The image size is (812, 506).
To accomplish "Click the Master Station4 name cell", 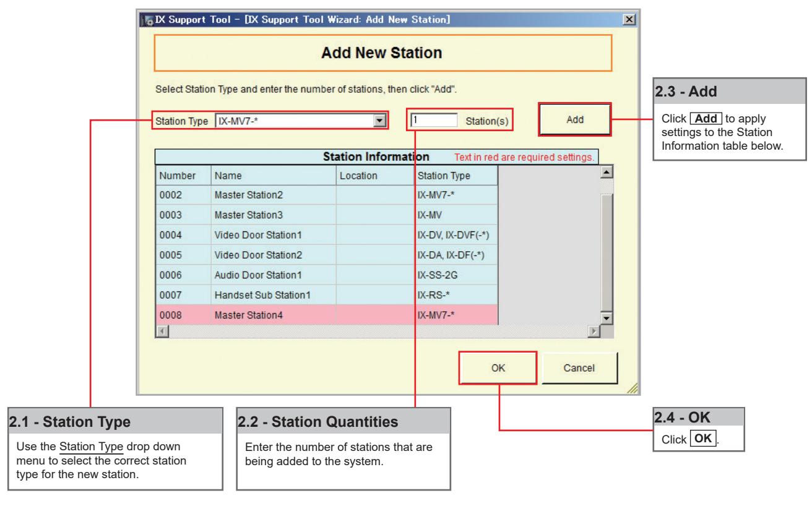I will [x=273, y=314].
